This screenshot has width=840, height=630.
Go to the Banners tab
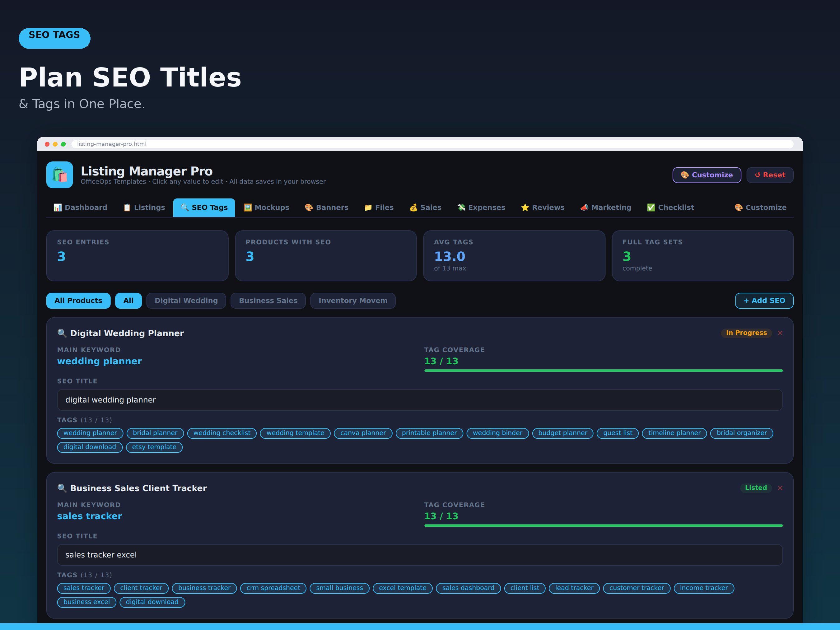click(x=327, y=207)
